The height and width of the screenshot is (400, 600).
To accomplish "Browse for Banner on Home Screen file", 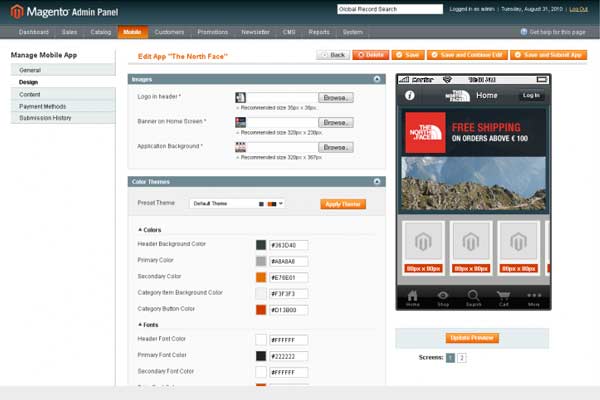I will click(x=336, y=122).
